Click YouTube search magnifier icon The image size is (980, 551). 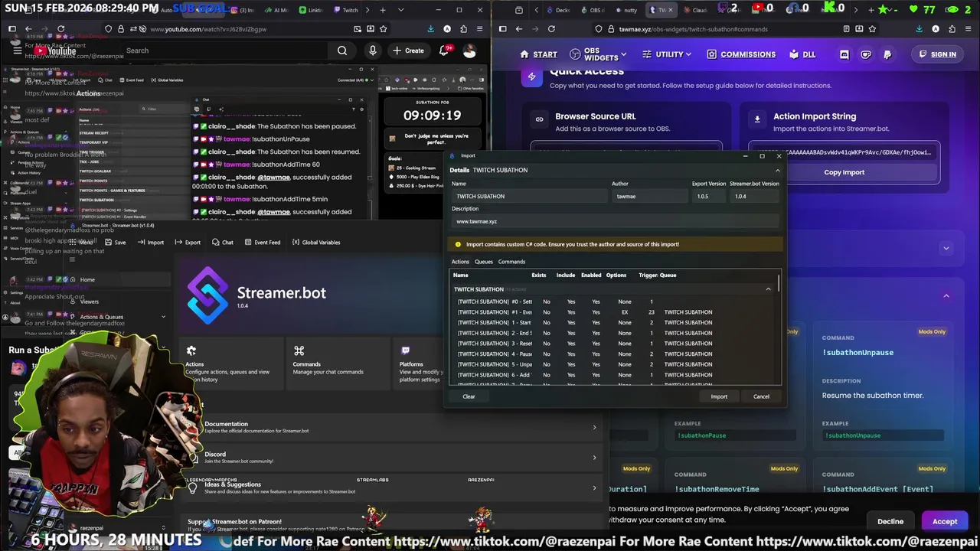click(x=342, y=51)
